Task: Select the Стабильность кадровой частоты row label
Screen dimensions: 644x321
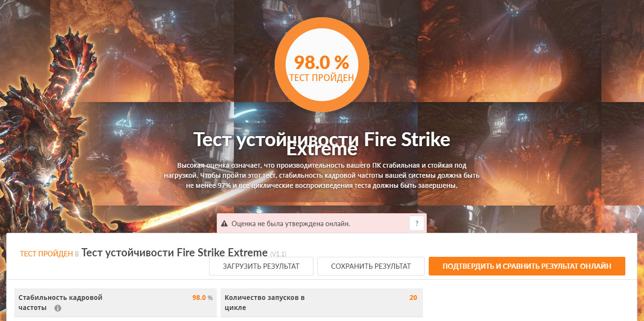Action: point(61,302)
